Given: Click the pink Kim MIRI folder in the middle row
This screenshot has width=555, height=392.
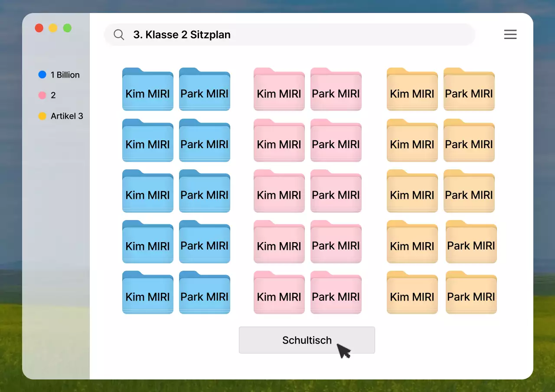Looking at the screenshot, I should [x=279, y=191].
